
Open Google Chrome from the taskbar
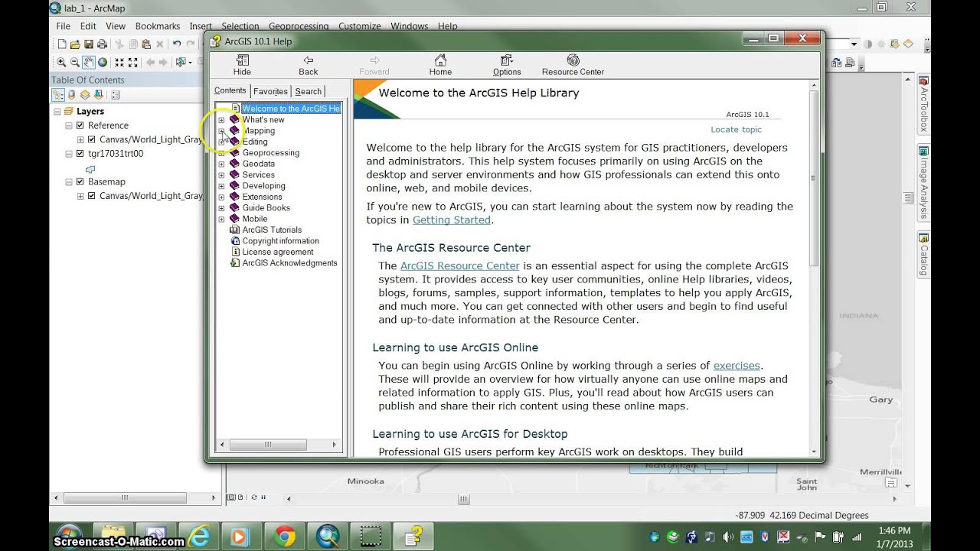coord(284,536)
